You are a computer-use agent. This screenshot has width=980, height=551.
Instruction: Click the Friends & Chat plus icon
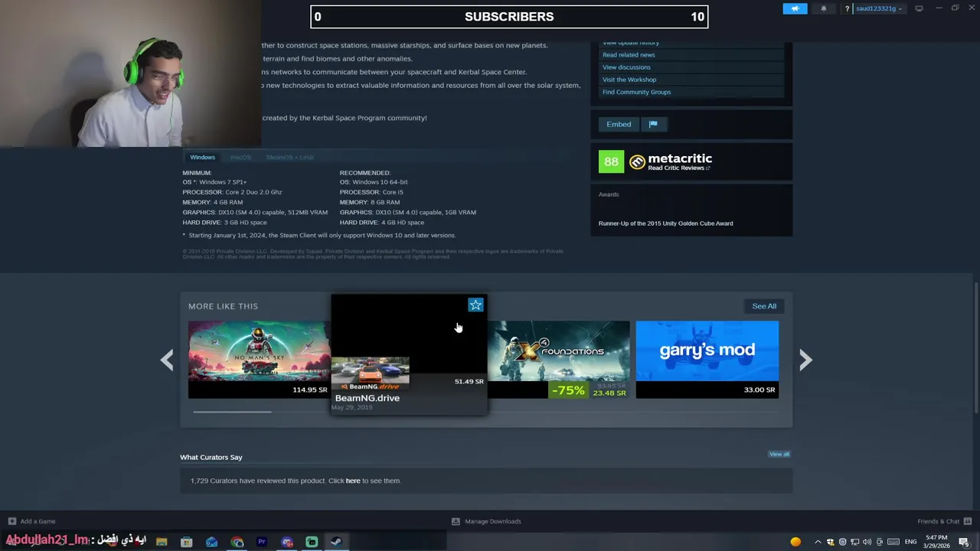click(969, 521)
